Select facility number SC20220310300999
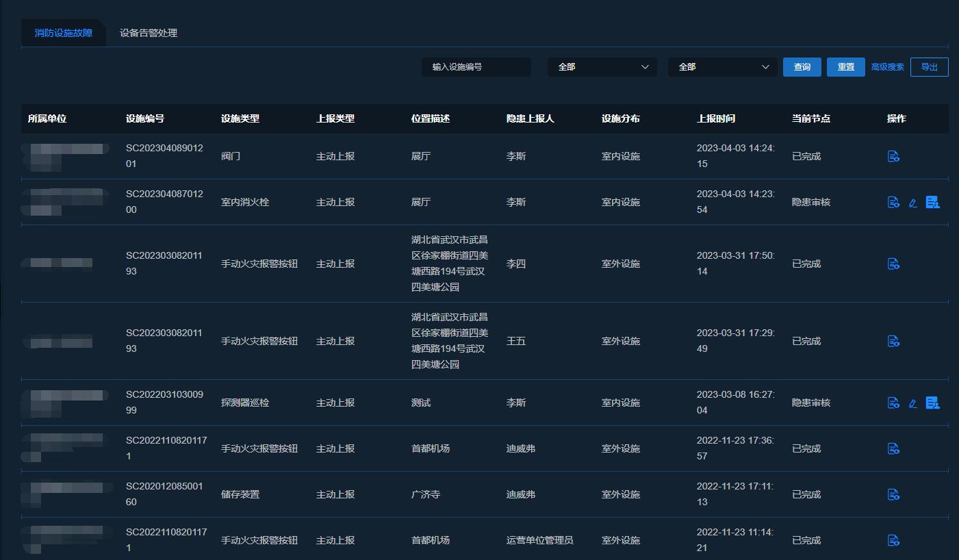959x560 pixels. point(164,403)
